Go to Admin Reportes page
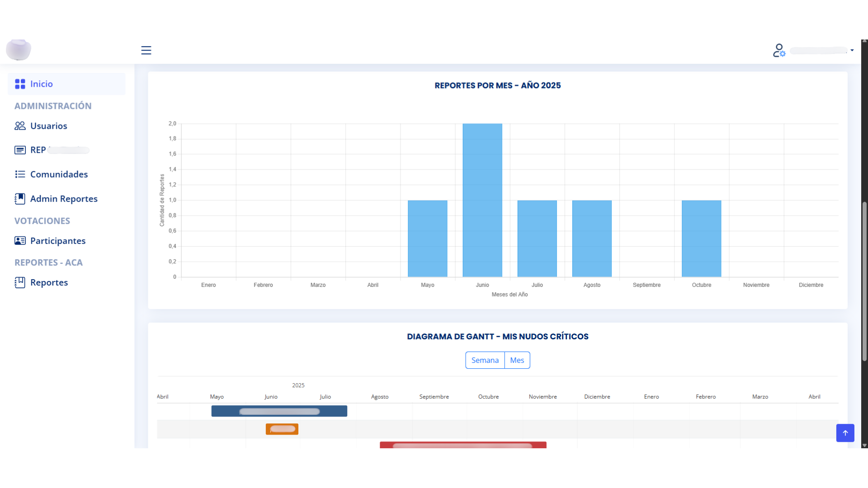The width and height of the screenshot is (868, 488). point(64,199)
